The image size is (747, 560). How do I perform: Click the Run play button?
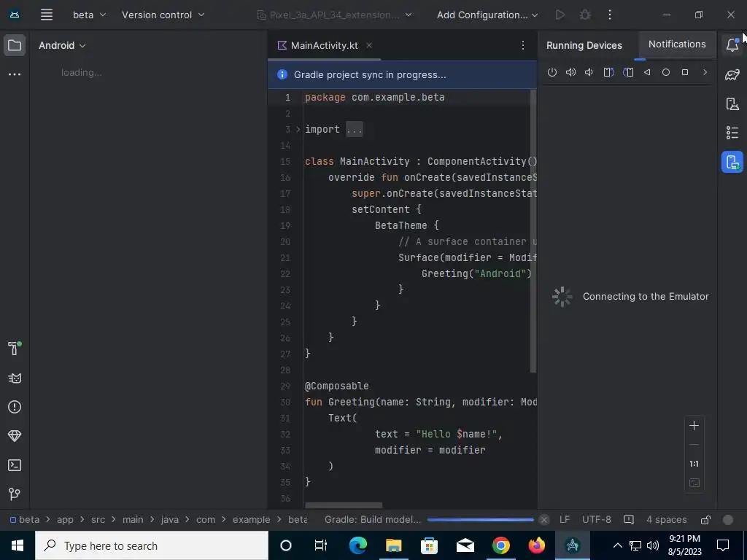click(560, 15)
